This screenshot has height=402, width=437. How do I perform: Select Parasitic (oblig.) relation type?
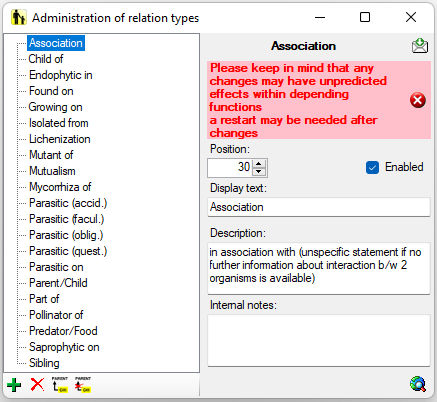click(x=66, y=235)
